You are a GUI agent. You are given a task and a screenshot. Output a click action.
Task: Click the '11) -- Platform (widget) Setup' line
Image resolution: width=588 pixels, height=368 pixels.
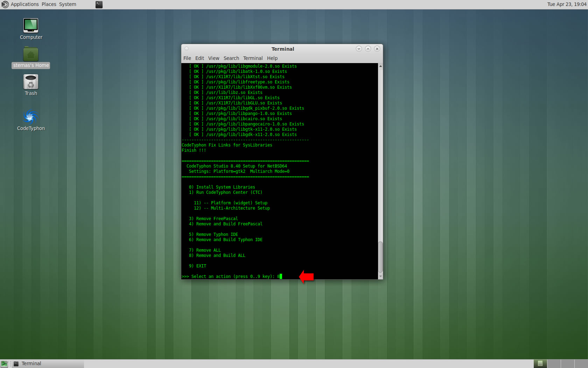tap(231, 203)
